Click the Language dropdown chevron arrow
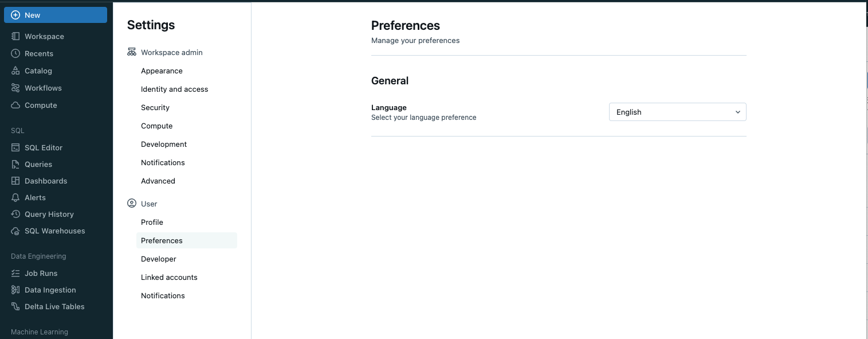 pos(738,112)
